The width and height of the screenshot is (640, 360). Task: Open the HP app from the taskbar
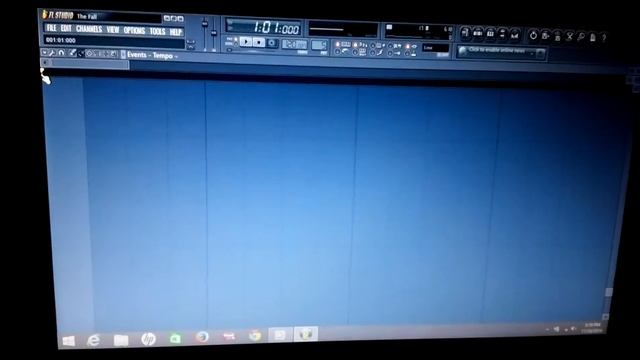tap(149, 339)
